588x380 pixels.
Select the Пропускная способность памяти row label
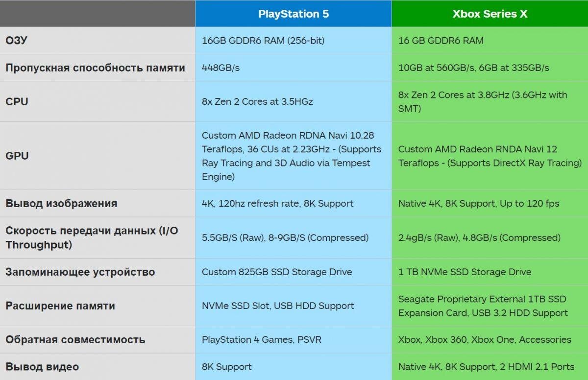pos(95,68)
